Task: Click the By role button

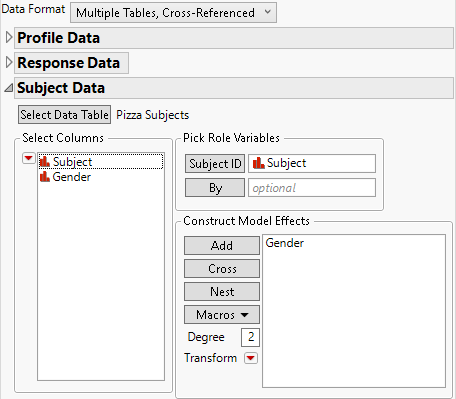Action: point(215,188)
